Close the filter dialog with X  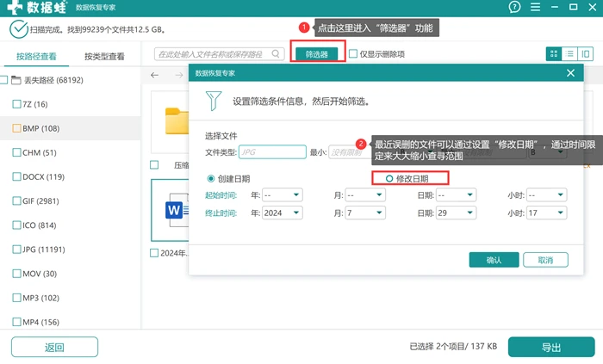pos(570,73)
